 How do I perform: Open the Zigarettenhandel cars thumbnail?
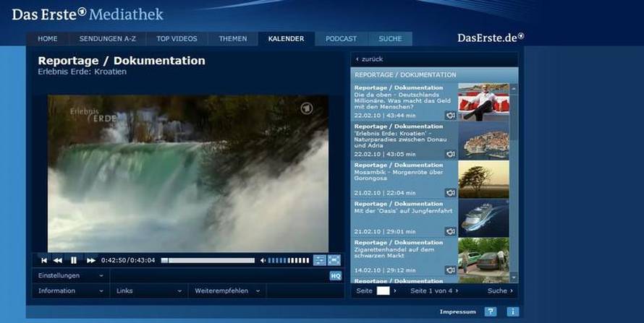tap(483, 257)
